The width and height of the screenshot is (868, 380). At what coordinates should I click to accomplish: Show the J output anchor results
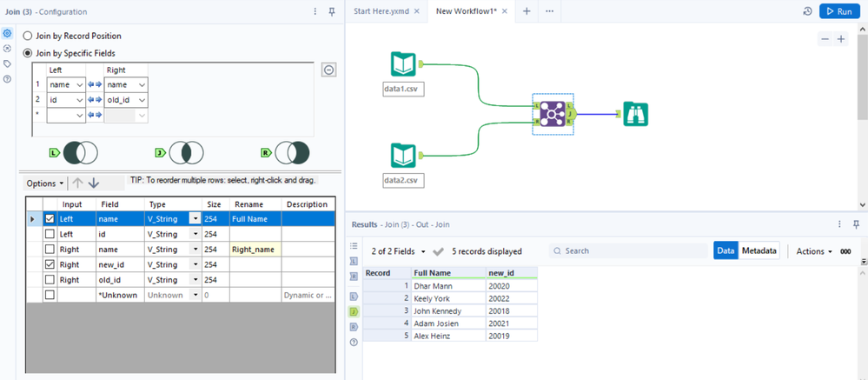(354, 312)
